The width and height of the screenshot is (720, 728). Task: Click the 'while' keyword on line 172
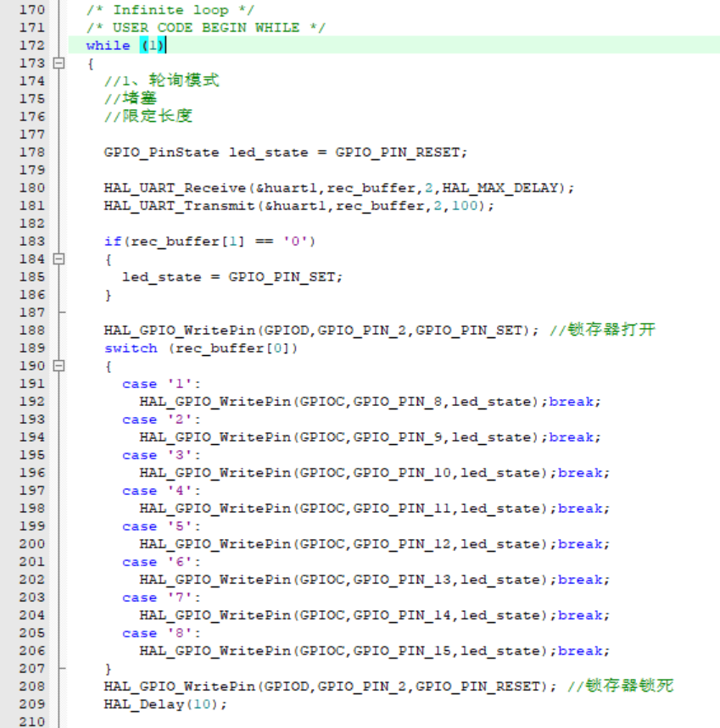pyautogui.click(x=108, y=46)
